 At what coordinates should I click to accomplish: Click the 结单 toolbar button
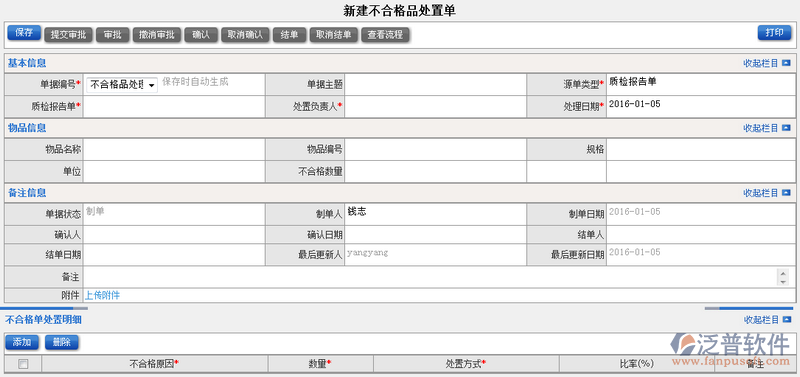click(x=289, y=35)
